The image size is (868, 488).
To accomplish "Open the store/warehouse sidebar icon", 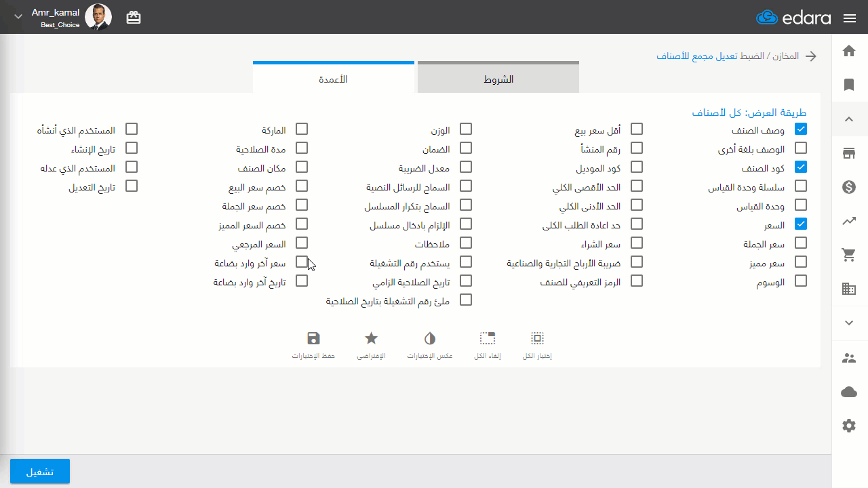I will point(848,153).
